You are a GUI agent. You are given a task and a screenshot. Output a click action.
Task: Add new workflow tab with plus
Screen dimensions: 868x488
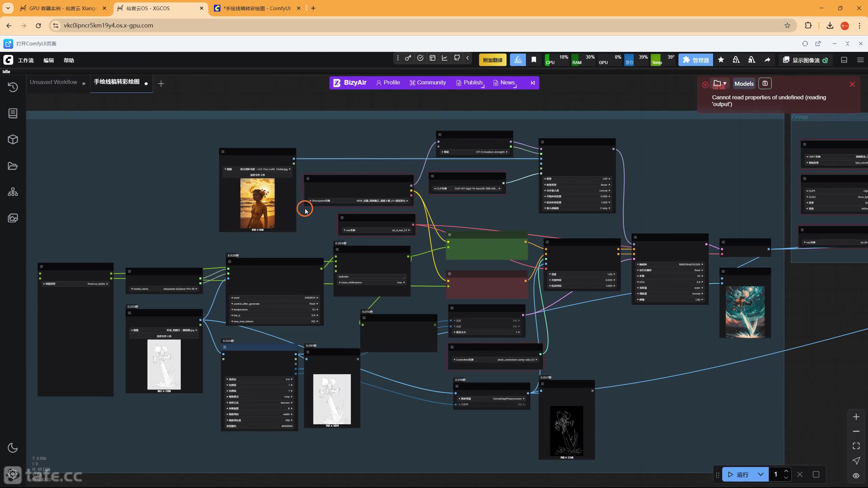[x=161, y=83]
